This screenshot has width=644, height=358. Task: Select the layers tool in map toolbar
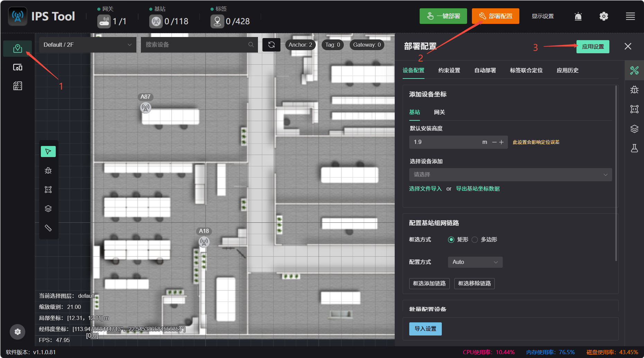coord(48,209)
